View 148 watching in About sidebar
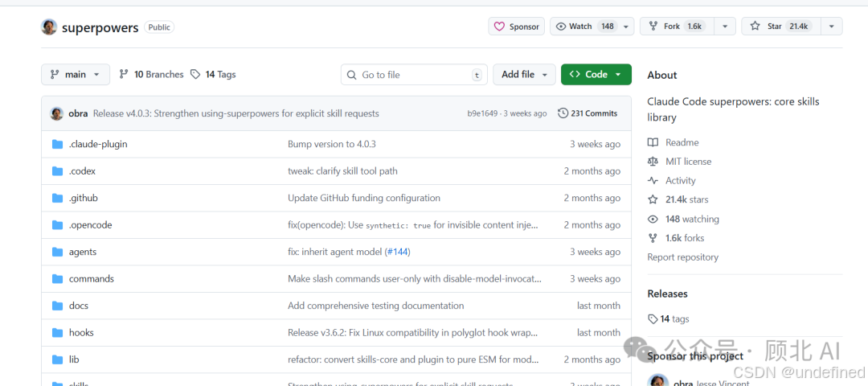Screen dimensions: 868x386 [692, 219]
